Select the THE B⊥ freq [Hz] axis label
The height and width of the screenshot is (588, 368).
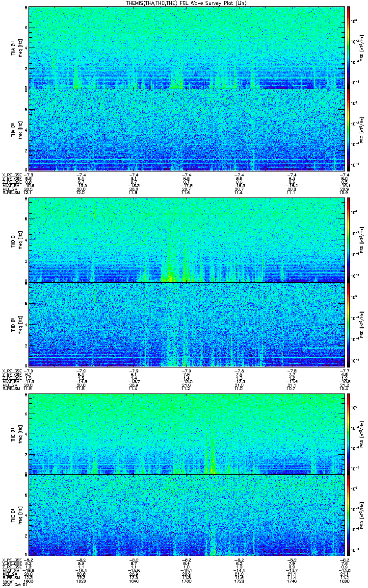(x=20, y=434)
